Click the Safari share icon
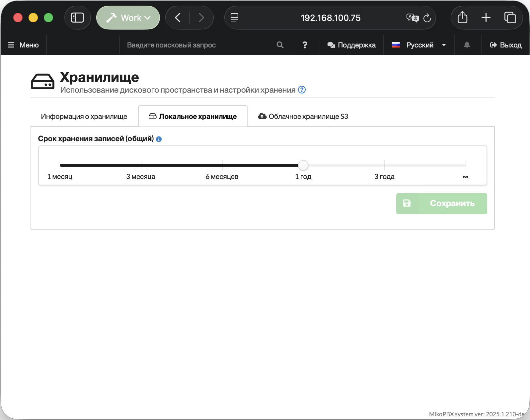Viewport: 530px width, 420px height. point(462,18)
